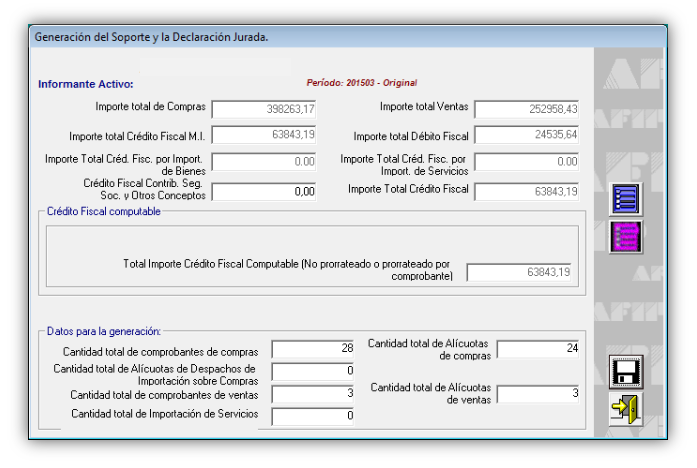The image size is (697, 468).
Task: Select the Importe total Débito Fiscal field
Action: coord(527,135)
